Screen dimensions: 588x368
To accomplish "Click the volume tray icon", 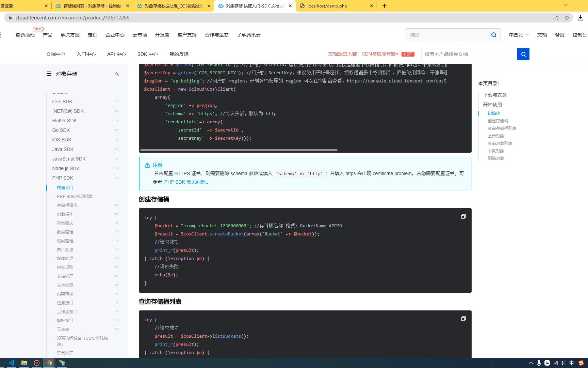I will [563, 363].
